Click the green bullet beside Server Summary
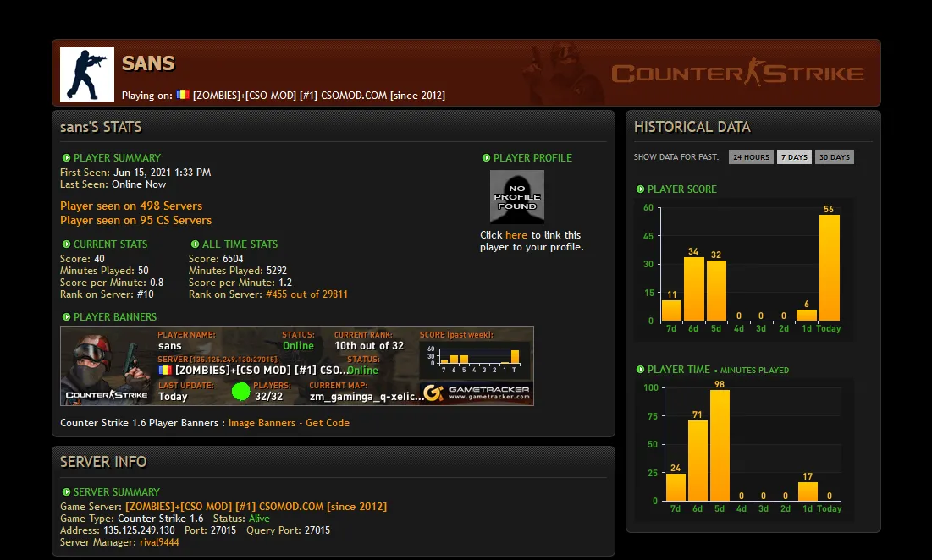Screen dimensions: 932x560 point(66,491)
